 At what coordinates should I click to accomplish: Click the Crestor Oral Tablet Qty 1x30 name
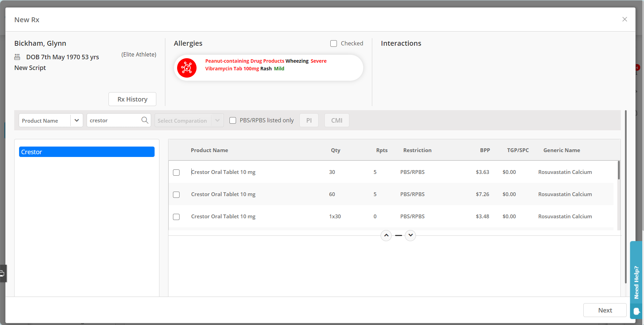[223, 216]
